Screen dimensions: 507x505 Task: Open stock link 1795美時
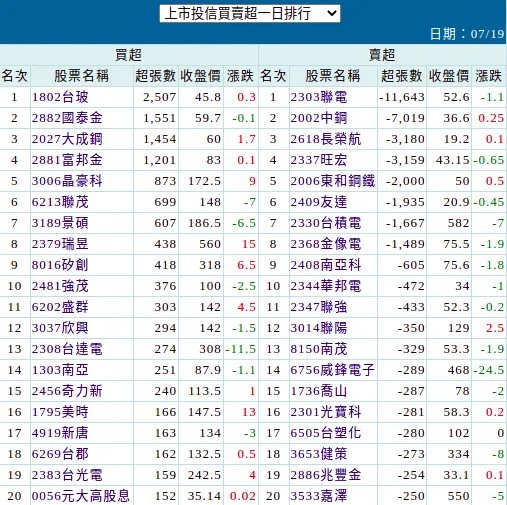(60, 412)
